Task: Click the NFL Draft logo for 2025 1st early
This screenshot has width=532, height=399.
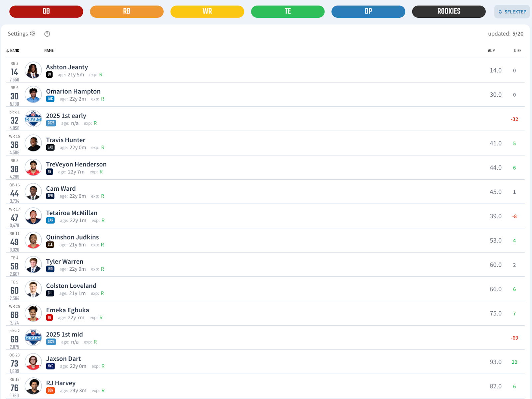Action: click(x=33, y=119)
